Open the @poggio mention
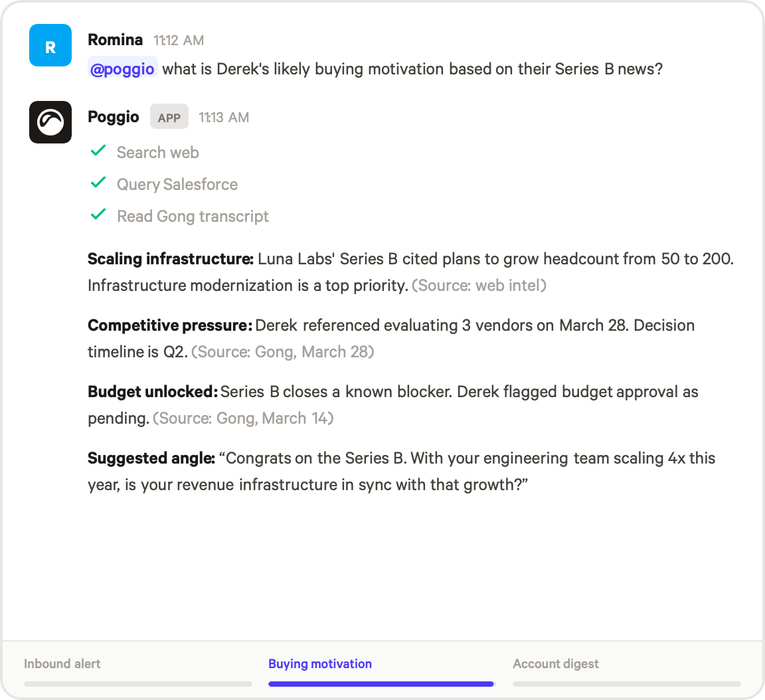The height and width of the screenshot is (700, 765). pyautogui.click(x=122, y=69)
